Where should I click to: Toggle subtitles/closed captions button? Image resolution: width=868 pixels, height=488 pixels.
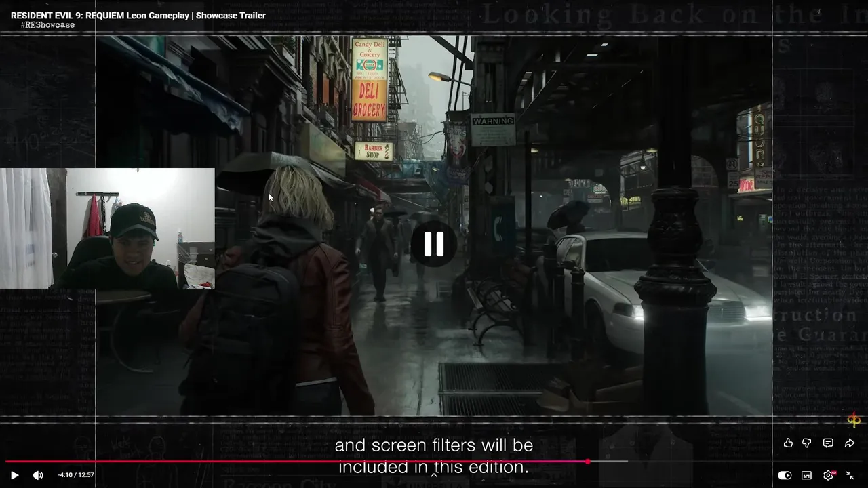(806, 475)
